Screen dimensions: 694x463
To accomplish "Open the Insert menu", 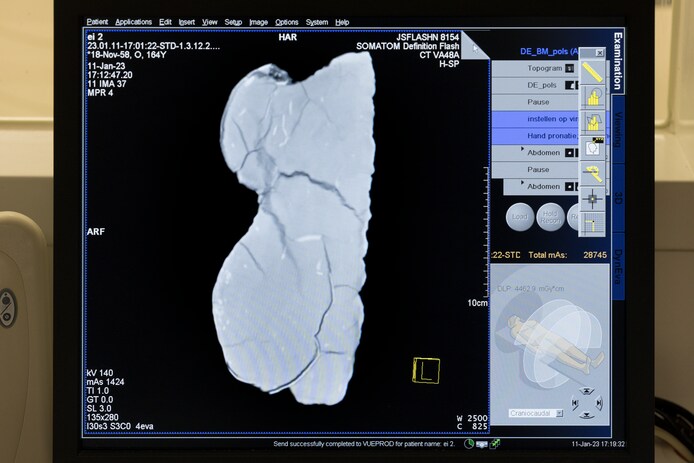I will [x=187, y=22].
